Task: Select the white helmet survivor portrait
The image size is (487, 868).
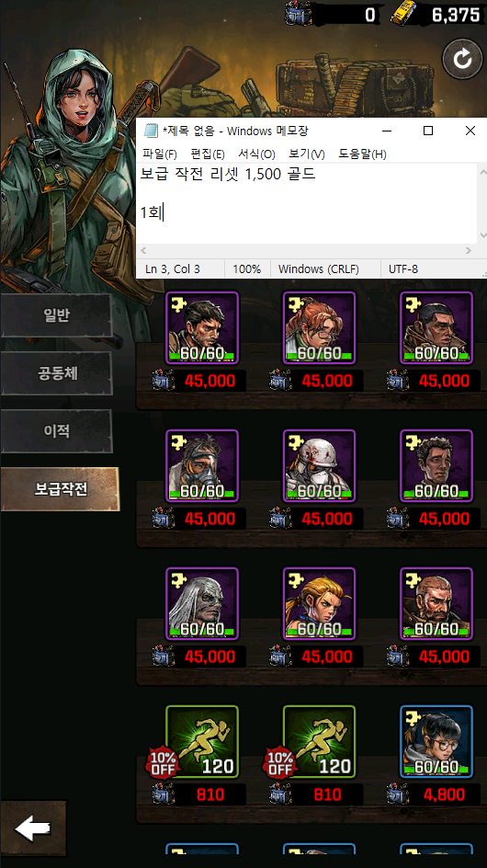Action: 320,466
